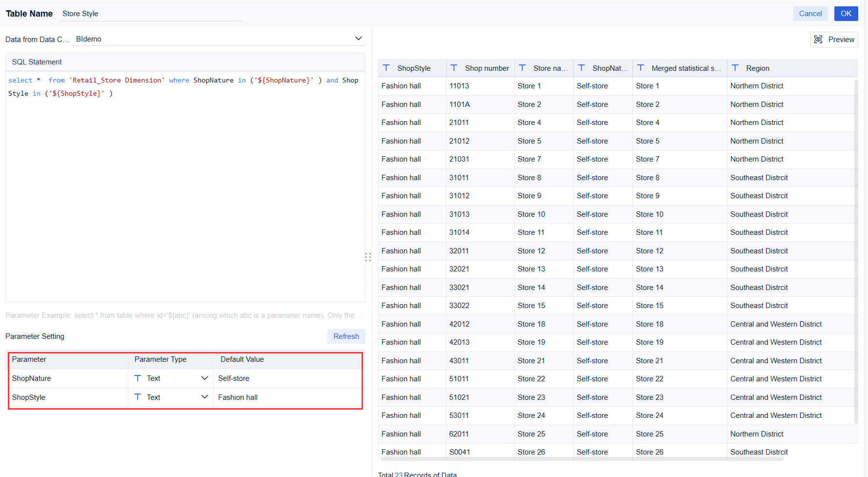This screenshot has width=868, height=477.
Task: Click the T icon on ShopNature column header
Action: (x=582, y=68)
